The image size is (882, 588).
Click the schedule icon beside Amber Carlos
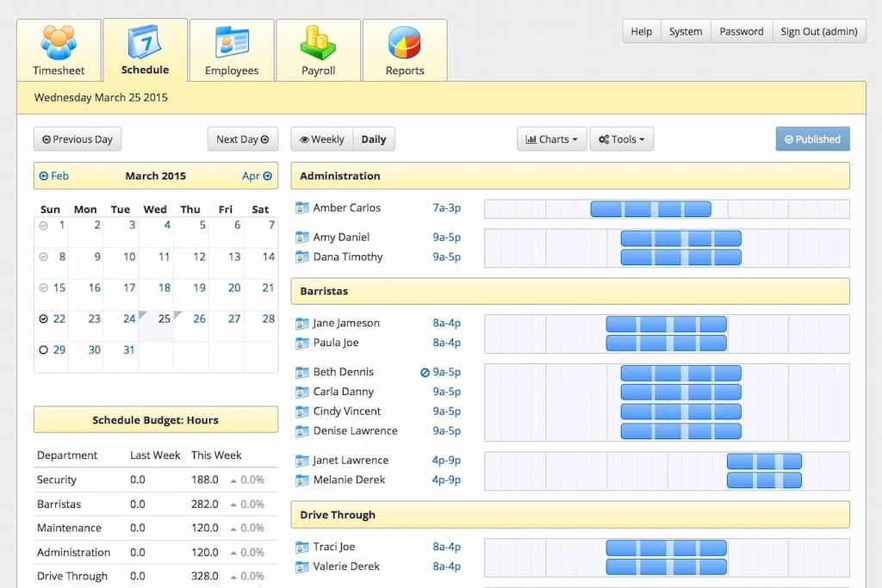click(x=302, y=207)
